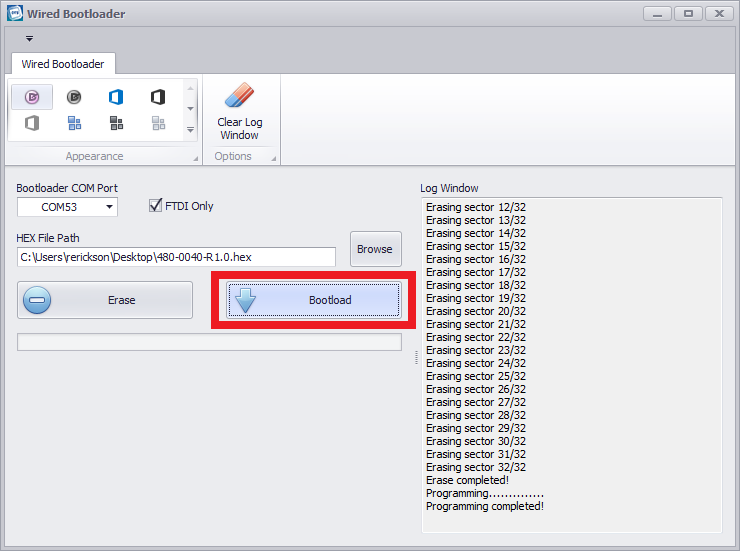
Task: Click the 'Log Window' heading
Action: coord(449,188)
